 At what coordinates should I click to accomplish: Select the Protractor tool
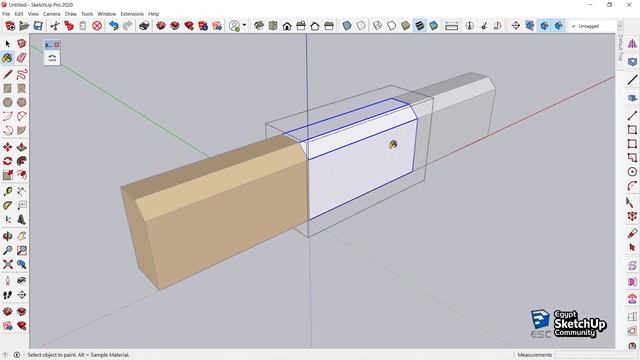(x=7, y=206)
